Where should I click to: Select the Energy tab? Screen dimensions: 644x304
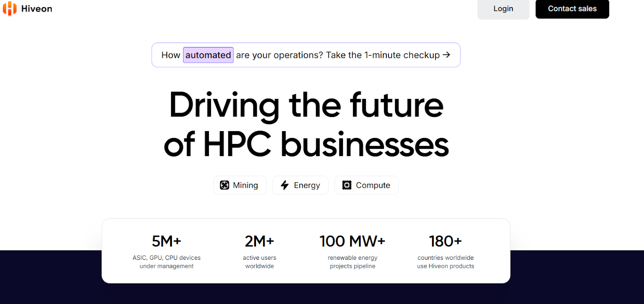coord(300,185)
